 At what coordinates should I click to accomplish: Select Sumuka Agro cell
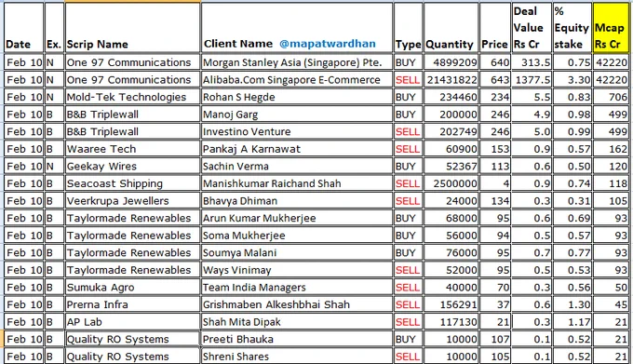click(x=132, y=288)
